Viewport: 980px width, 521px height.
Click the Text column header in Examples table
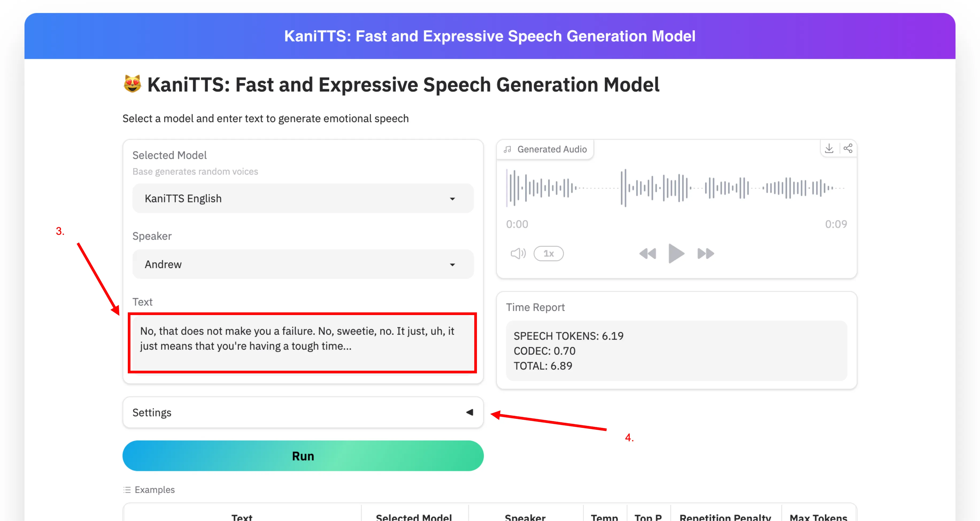[242, 517]
